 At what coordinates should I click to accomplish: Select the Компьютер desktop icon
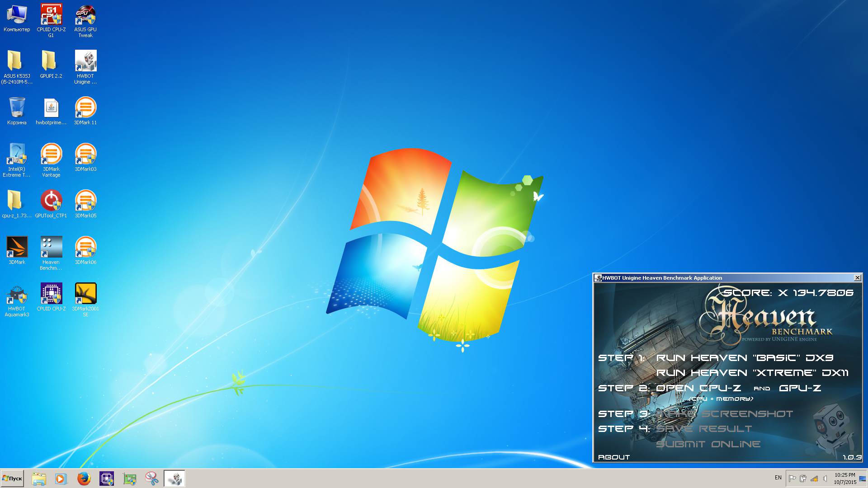tap(17, 19)
